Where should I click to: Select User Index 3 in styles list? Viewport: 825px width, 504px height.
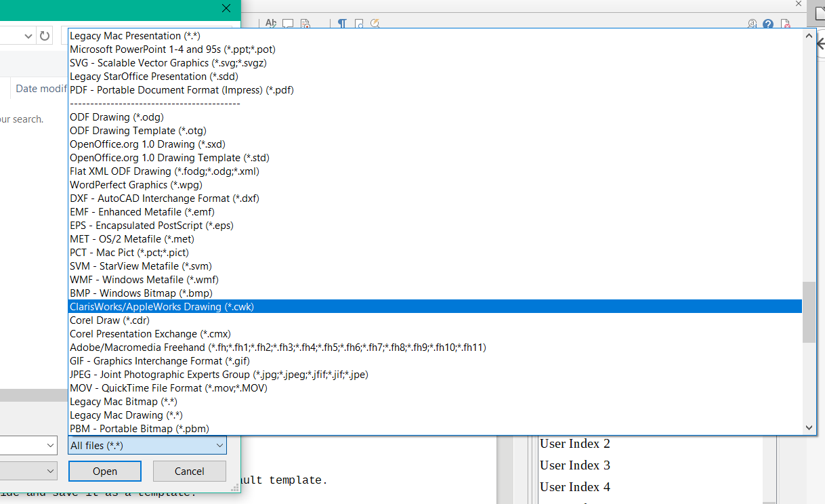coord(575,465)
